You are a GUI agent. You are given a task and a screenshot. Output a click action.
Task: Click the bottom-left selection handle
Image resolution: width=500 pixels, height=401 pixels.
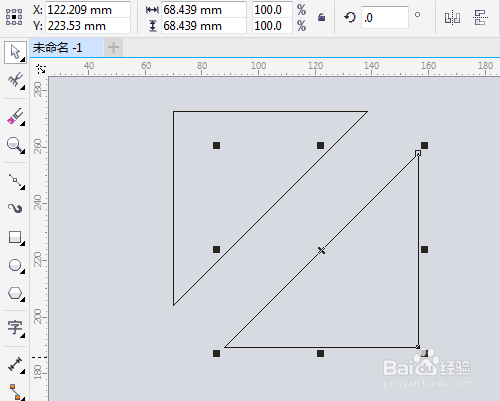click(x=216, y=353)
